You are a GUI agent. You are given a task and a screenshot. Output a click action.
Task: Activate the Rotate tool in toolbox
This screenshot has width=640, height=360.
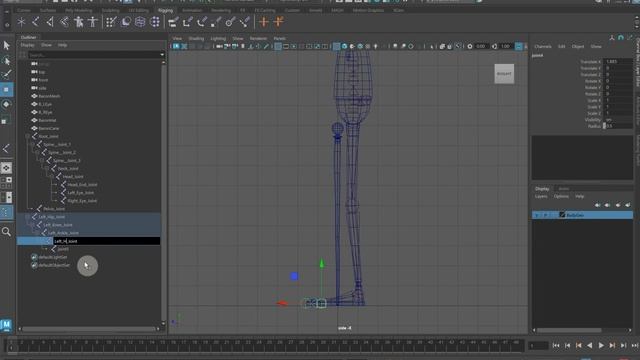(7, 104)
